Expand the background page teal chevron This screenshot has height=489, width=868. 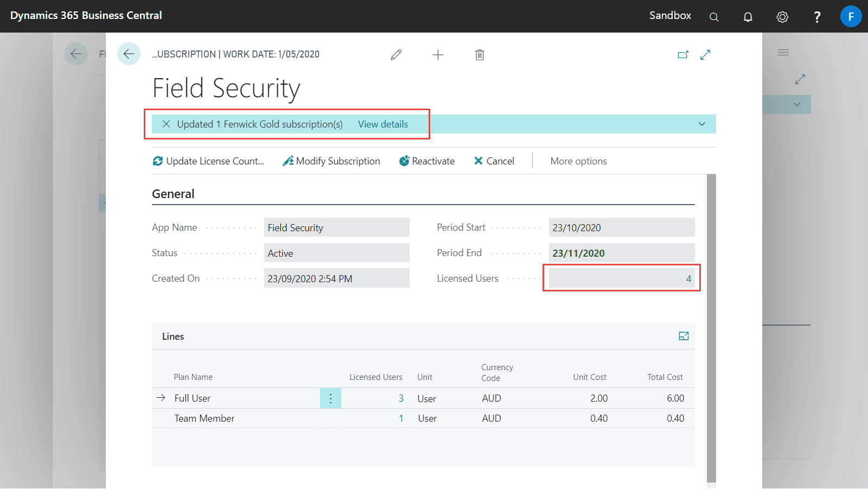[796, 104]
